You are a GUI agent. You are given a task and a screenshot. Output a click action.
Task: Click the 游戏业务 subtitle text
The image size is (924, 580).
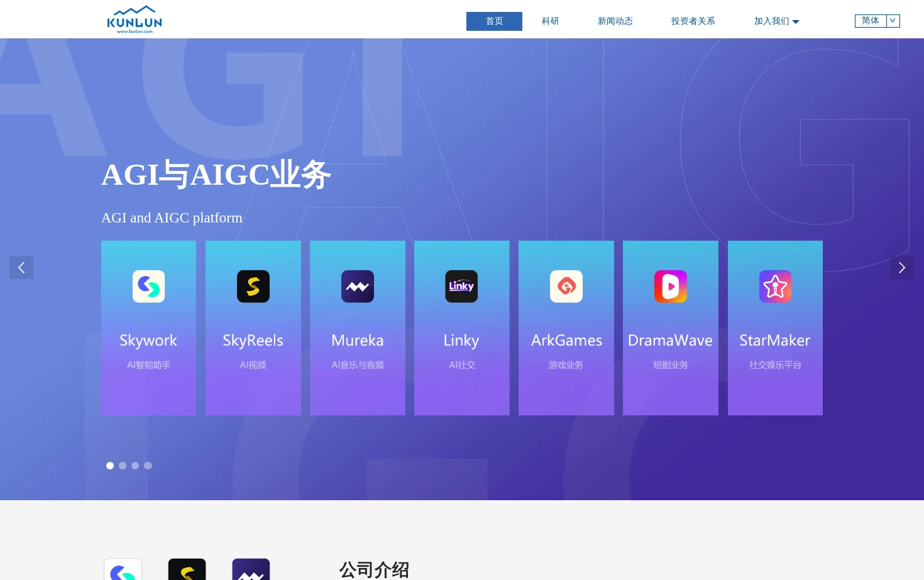point(566,365)
